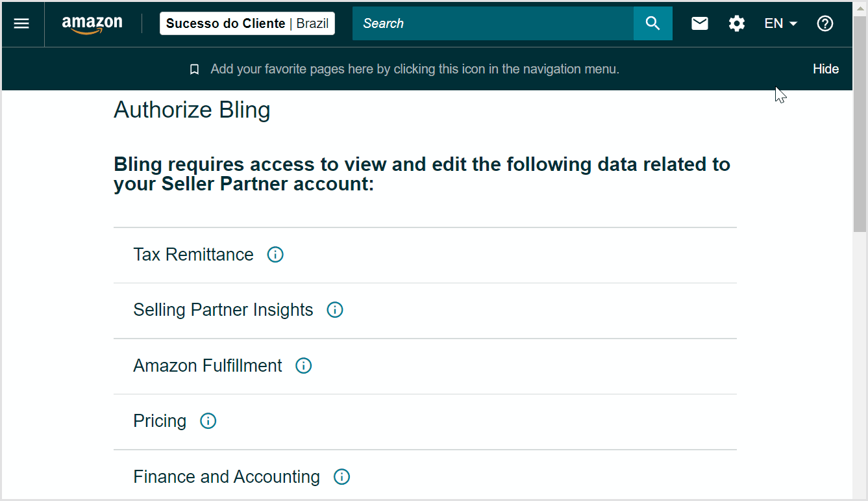Show info for Tax Remittance
The width and height of the screenshot is (868, 501).
275,255
